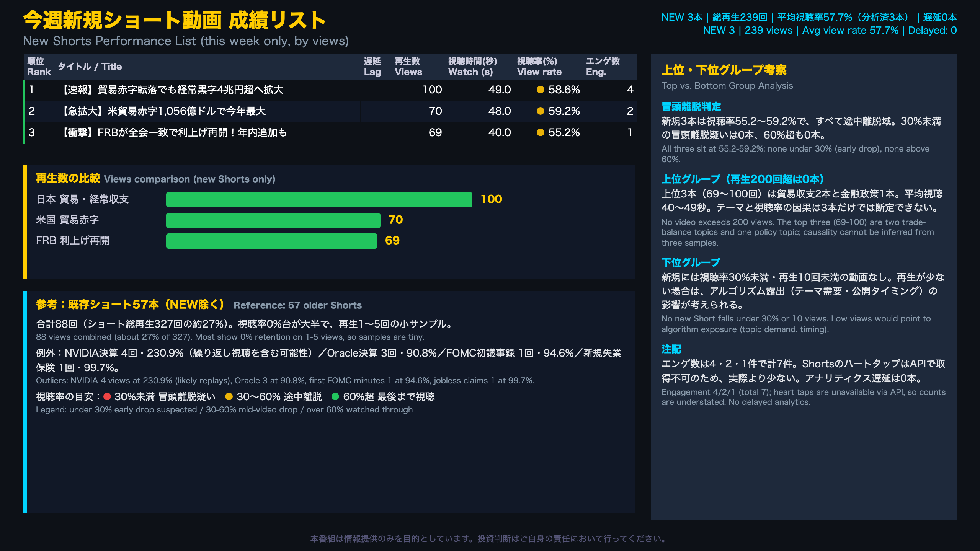Click the bar value 70
This screenshot has width=980, height=551.
[x=395, y=220]
